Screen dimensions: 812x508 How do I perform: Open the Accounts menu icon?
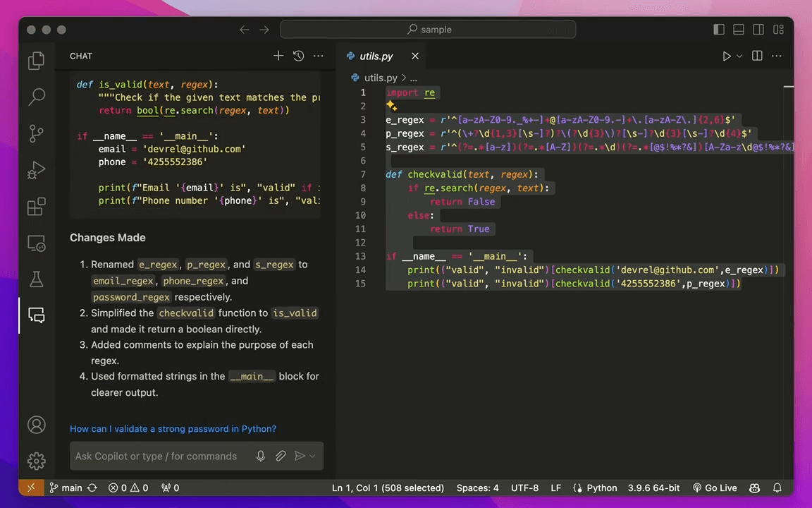pyautogui.click(x=36, y=425)
